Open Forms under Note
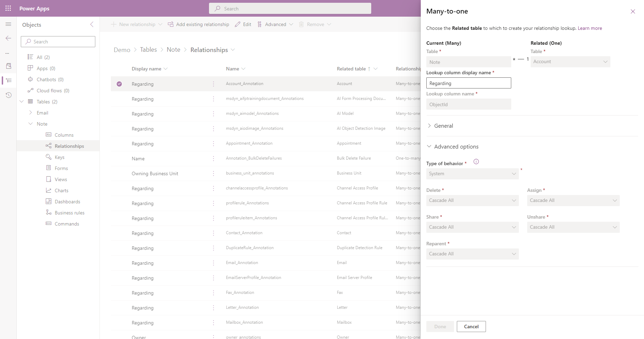Image resolution: width=644 pixels, height=339 pixels. 61,168
